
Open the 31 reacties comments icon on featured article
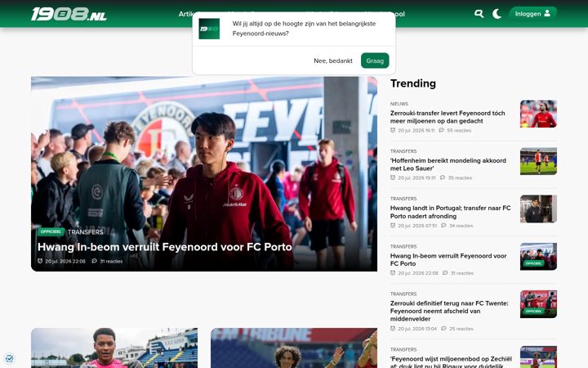[95, 261]
